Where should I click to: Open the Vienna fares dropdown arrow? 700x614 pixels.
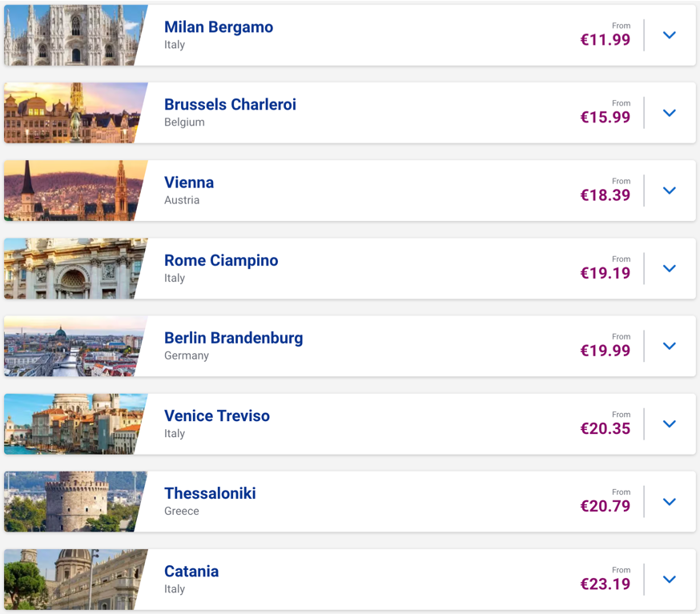coord(670,191)
